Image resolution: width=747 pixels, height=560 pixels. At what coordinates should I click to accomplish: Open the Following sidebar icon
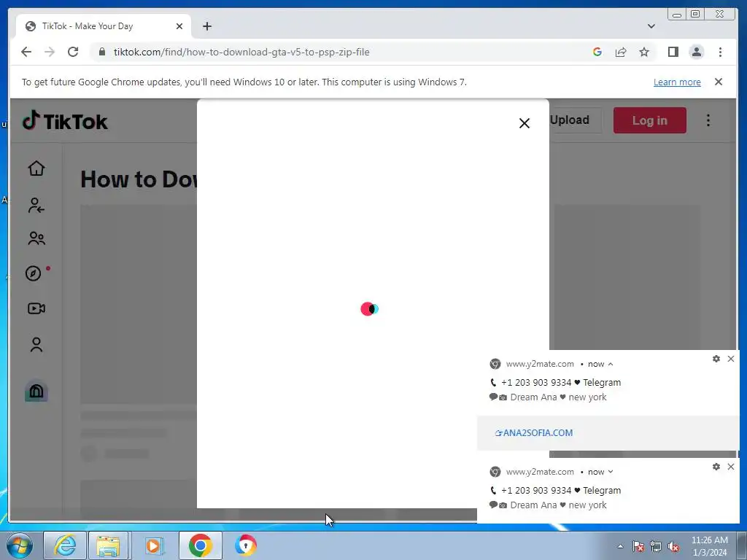(36, 205)
